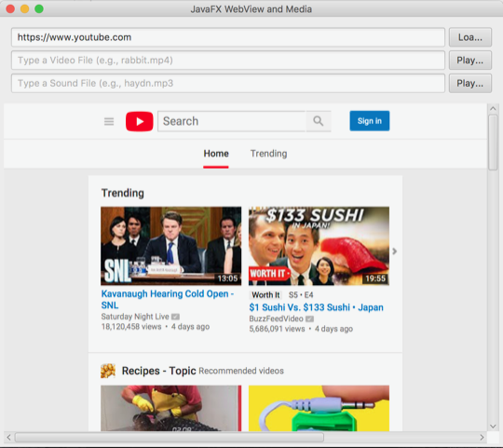This screenshot has height=448, width=503.
Task: Show next Trending videos with right chevron
Action: 395,251
